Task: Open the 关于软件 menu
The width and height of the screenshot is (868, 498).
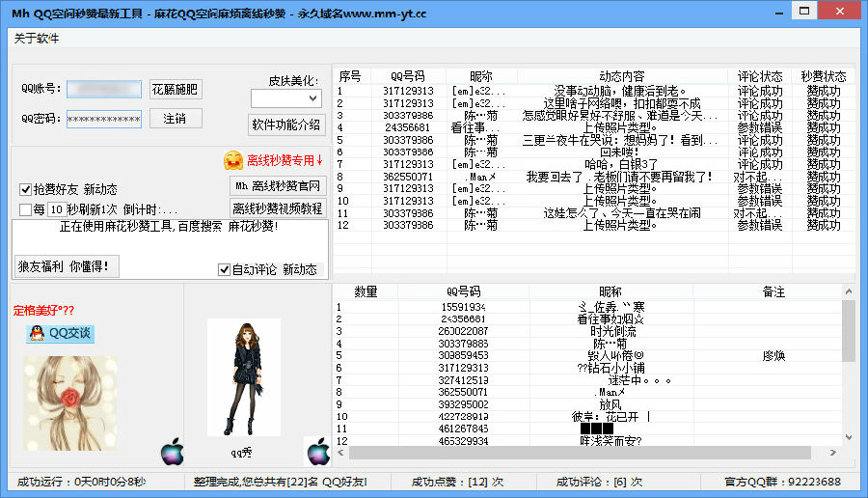Action: point(37,39)
